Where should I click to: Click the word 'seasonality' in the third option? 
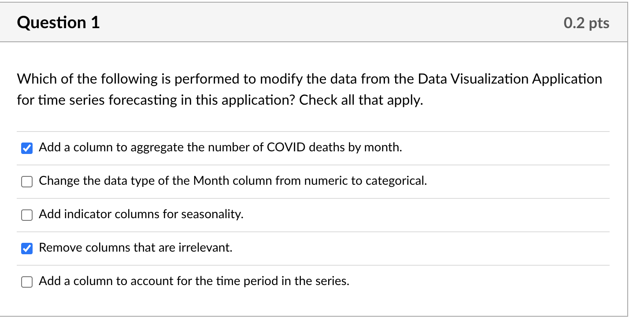click(212, 214)
